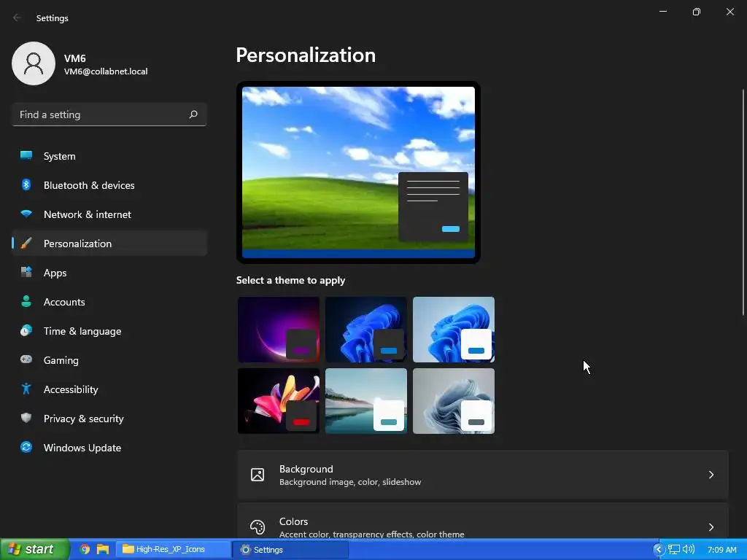
Task: Apply the colorful flower dark theme
Action: pyautogui.click(x=279, y=401)
